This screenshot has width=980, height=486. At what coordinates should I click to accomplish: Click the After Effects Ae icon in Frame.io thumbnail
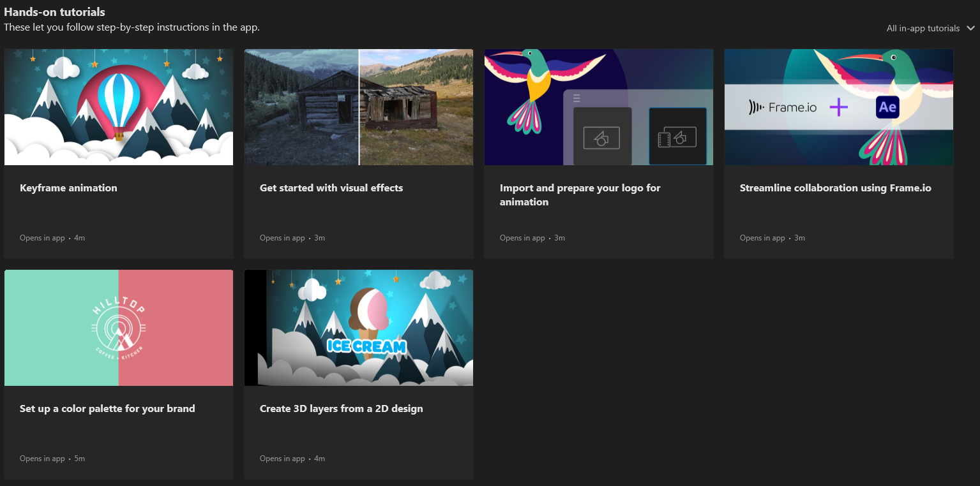[x=887, y=107]
